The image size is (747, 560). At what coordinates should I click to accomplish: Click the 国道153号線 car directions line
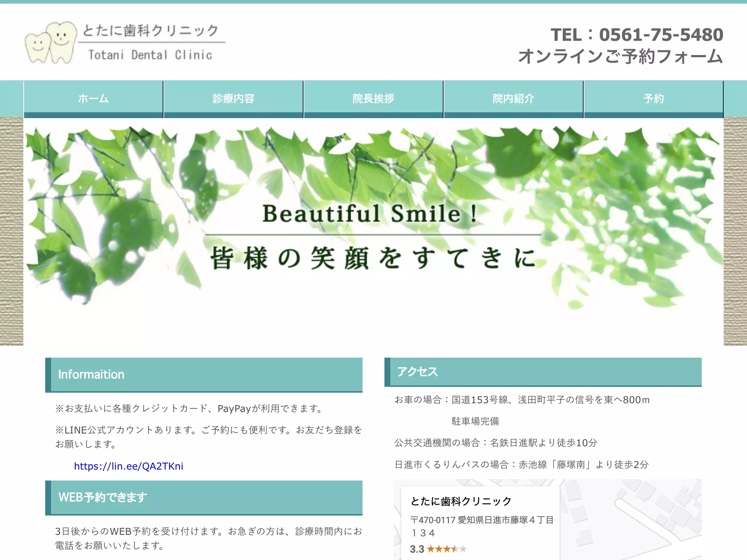[522, 400]
